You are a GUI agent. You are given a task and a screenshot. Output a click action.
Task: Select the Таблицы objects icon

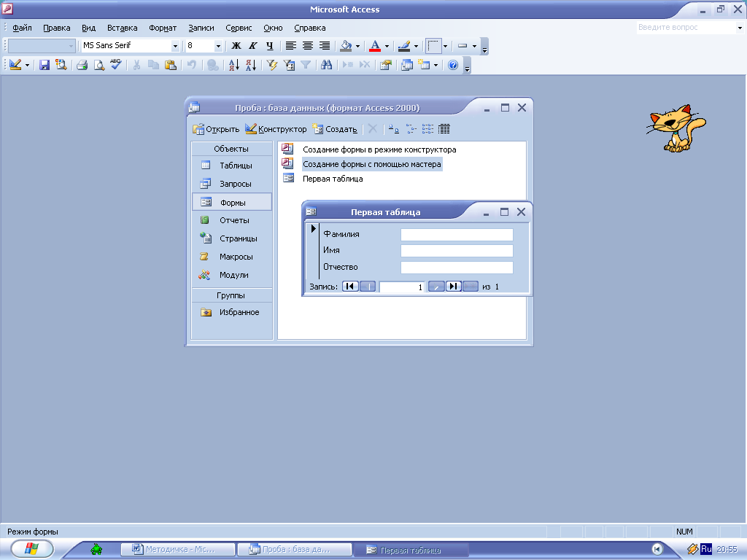pyautogui.click(x=206, y=166)
